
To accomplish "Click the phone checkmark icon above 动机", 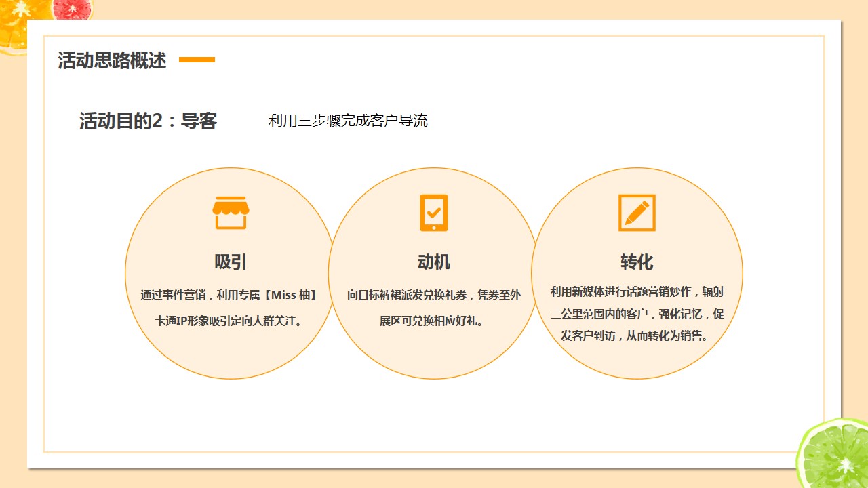I will pyautogui.click(x=434, y=213).
